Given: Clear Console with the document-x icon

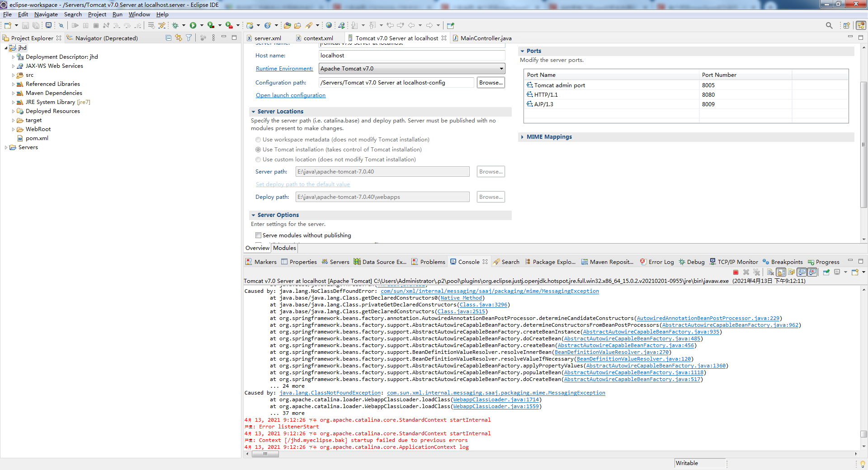Looking at the screenshot, I should [770, 272].
